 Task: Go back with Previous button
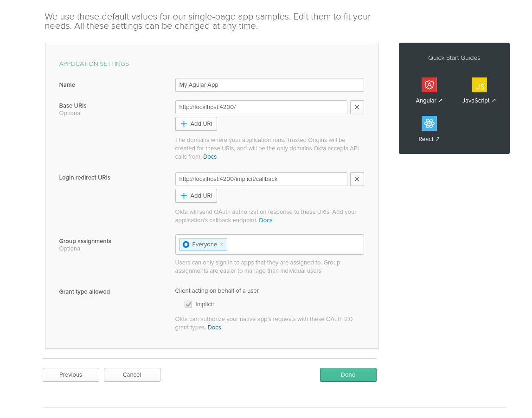(x=71, y=375)
